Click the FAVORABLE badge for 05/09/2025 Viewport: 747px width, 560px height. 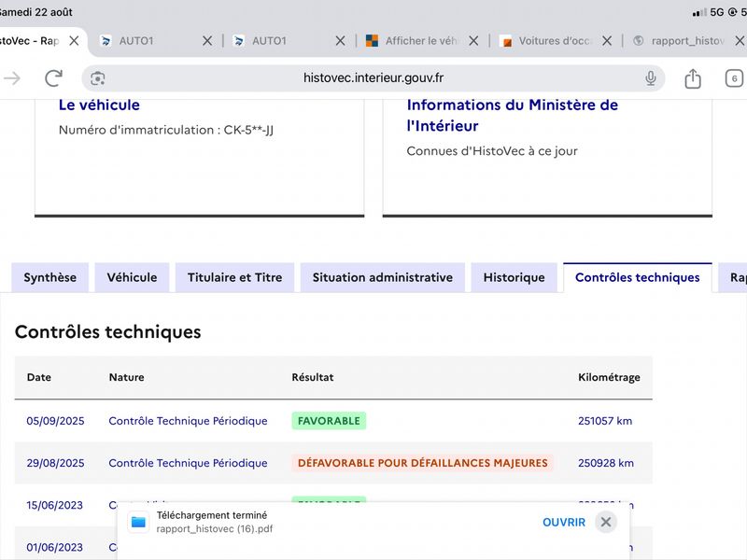pos(329,421)
